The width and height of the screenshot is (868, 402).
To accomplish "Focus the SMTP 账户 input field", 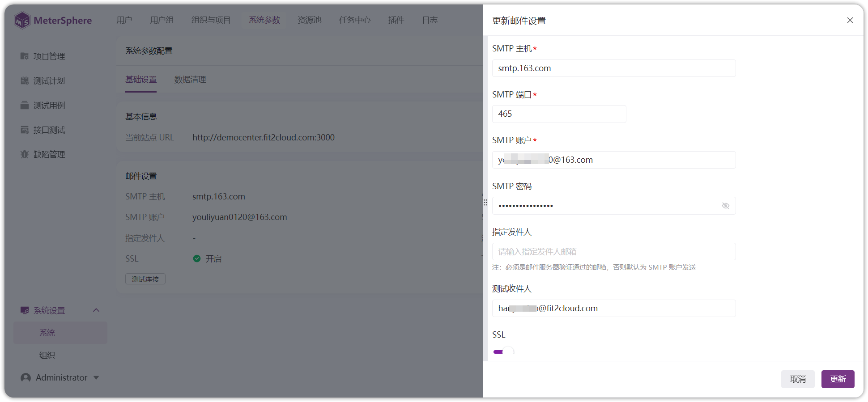I will pos(614,160).
